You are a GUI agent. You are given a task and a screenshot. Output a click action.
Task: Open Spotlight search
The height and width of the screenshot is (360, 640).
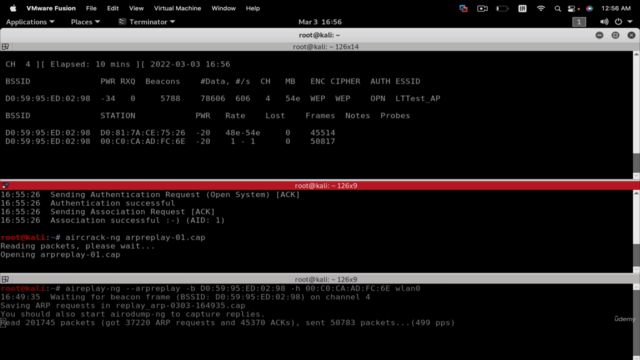click(557, 9)
